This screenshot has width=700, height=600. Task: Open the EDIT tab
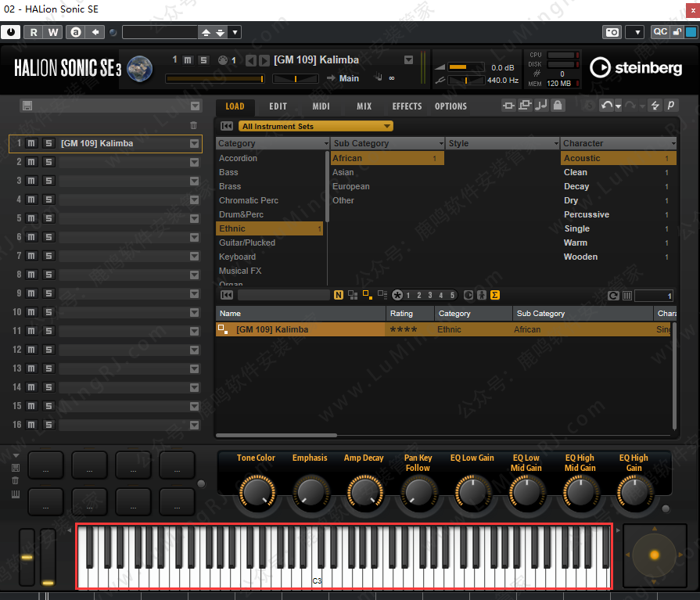pyautogui.click(x=278, y=106)
